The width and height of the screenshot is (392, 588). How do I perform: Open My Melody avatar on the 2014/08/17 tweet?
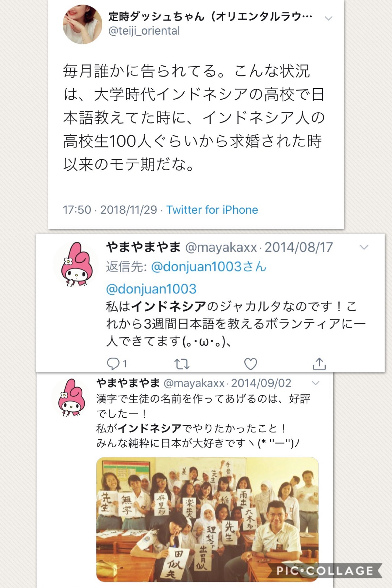pyautogui.click(x=76, y=264)
